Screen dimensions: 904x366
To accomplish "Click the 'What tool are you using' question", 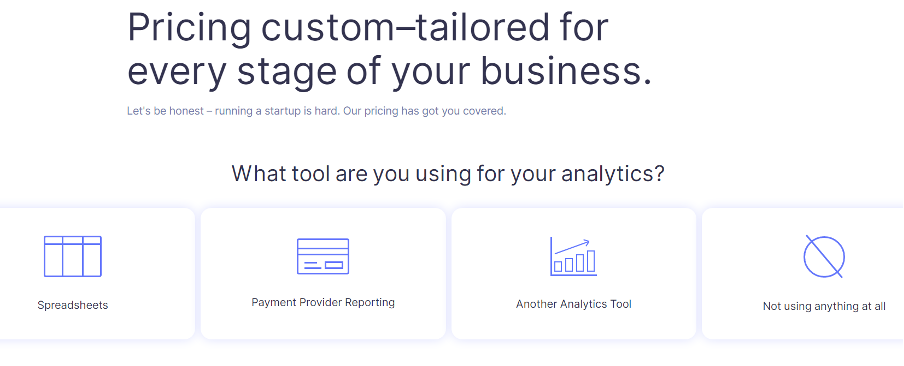I will 448,173.
